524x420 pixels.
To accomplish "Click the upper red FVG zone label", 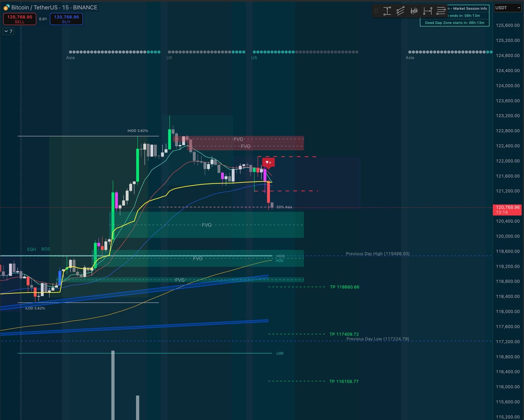I will click(x=238, y=139).
